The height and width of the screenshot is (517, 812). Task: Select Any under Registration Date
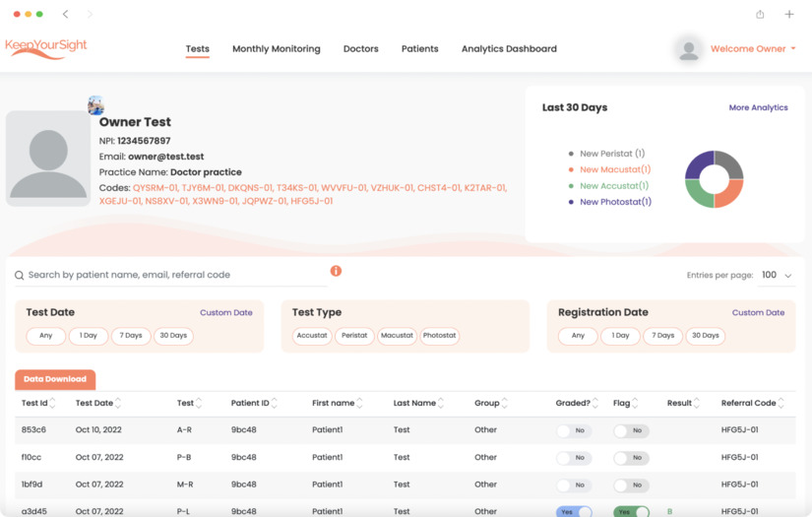pos(578,336)
